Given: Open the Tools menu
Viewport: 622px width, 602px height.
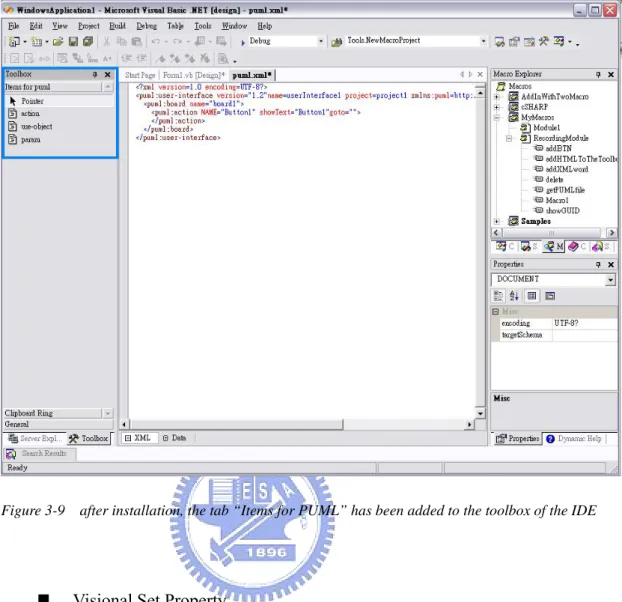Looking at the screenshot, I should tap(203, 26).
